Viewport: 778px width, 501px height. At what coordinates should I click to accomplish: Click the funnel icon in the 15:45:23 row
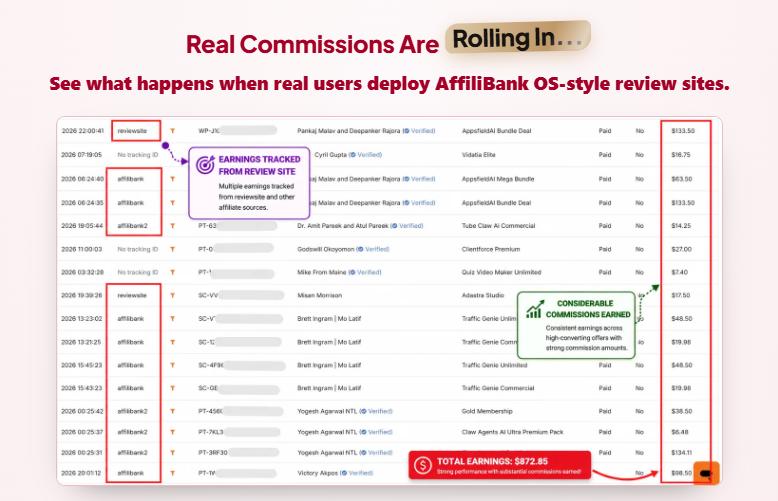173,365
